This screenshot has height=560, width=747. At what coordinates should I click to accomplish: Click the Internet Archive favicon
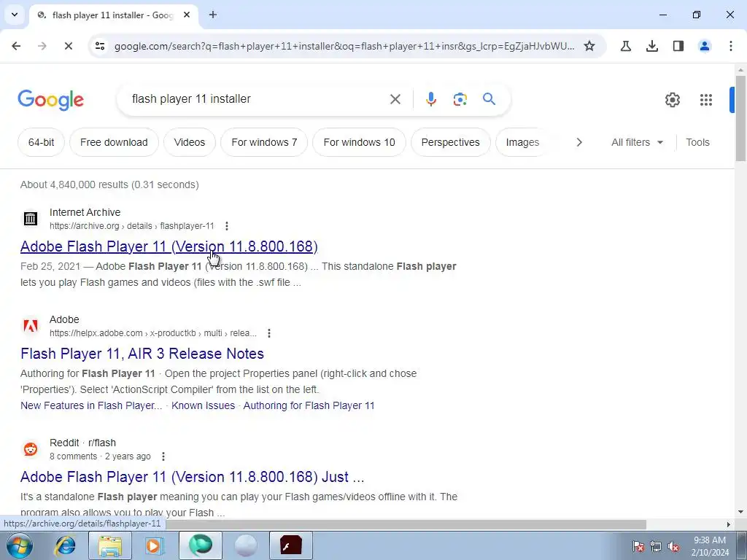point(31,219)
